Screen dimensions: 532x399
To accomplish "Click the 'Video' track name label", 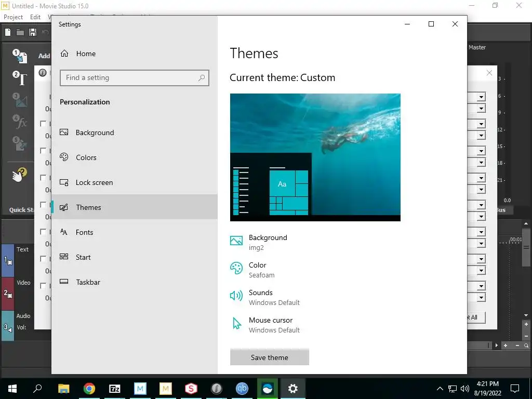I will click(23, 283).
